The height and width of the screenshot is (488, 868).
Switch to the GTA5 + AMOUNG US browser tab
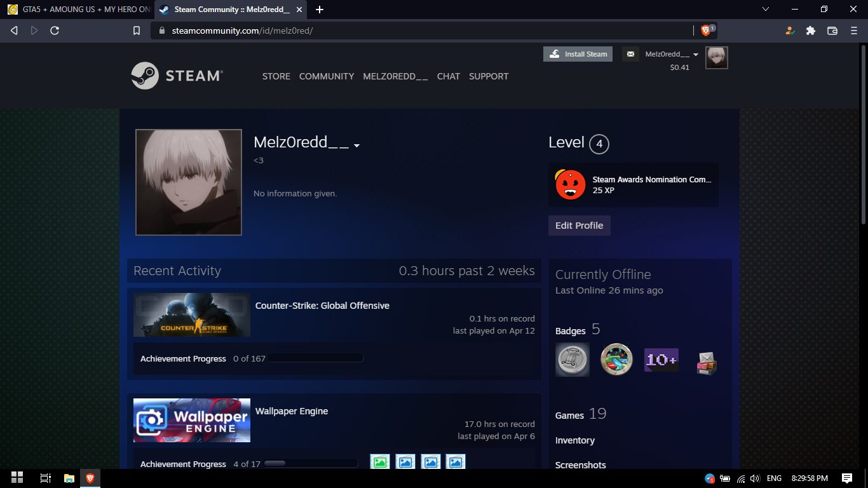(x=78, y=10)
